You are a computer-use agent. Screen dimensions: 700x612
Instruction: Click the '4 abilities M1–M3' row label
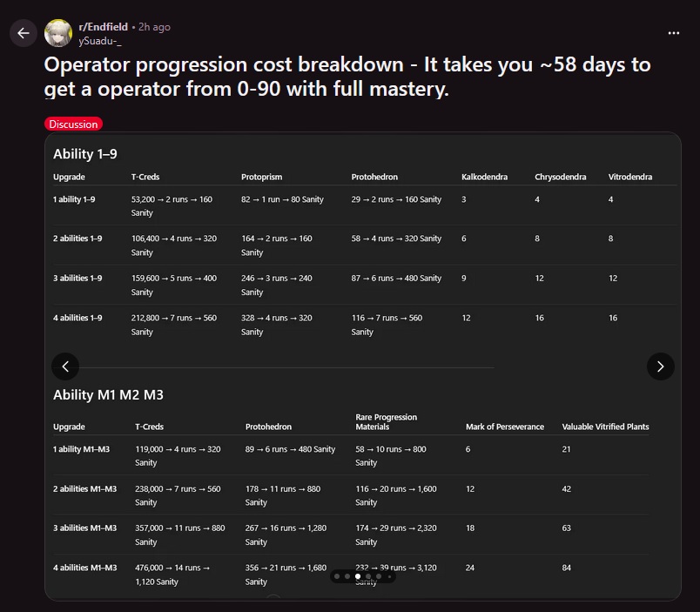point(84,568)
